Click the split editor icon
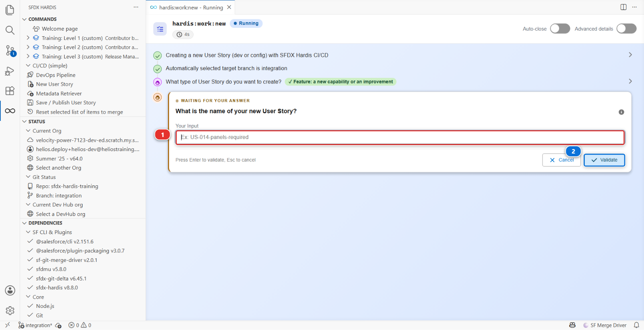The image size is (644, 330). pyautogui.click(x=623, y=7)
